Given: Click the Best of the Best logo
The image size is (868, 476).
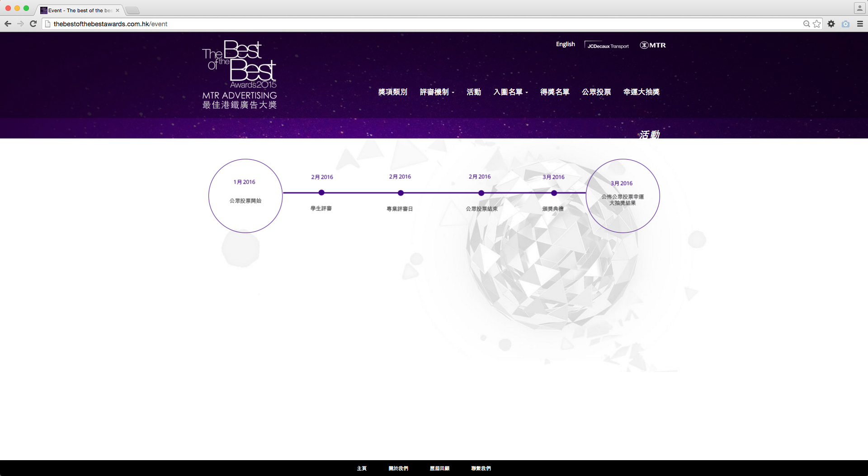Looking at the screenshot, I should coord(240,75).
